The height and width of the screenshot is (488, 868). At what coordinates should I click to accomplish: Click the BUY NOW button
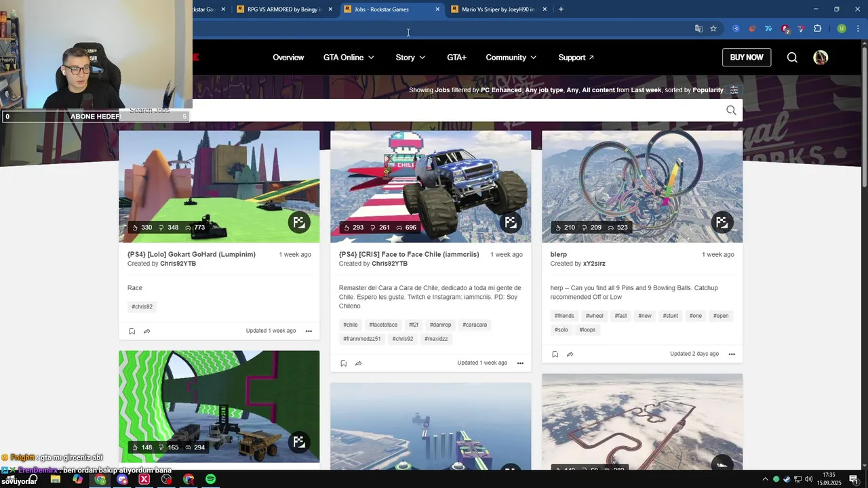point(747,58)
